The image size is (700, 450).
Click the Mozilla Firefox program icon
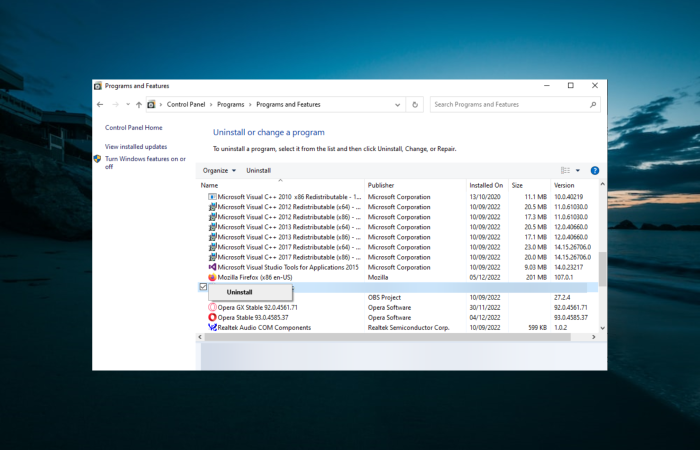pos(212,277)
